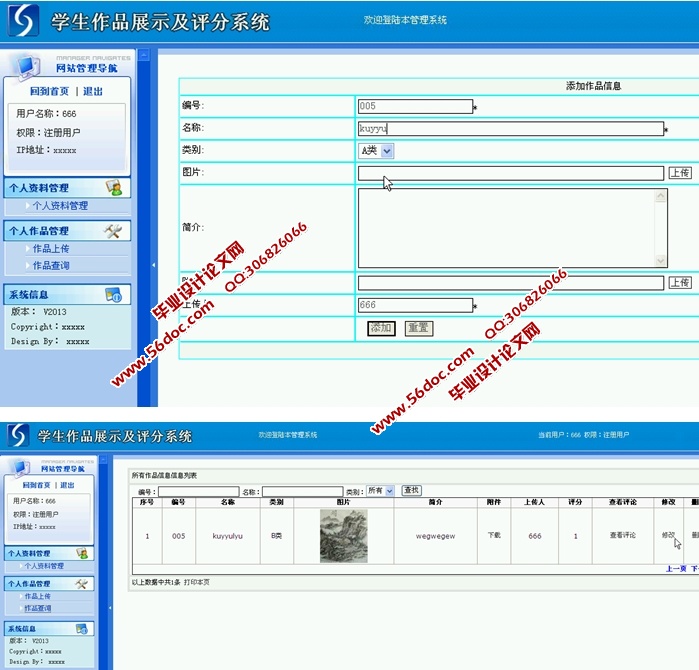The image size is (699, 670).
Task: Click the 评分 column header in the work table
Action: pyautogui.click(x=575, y=502)
